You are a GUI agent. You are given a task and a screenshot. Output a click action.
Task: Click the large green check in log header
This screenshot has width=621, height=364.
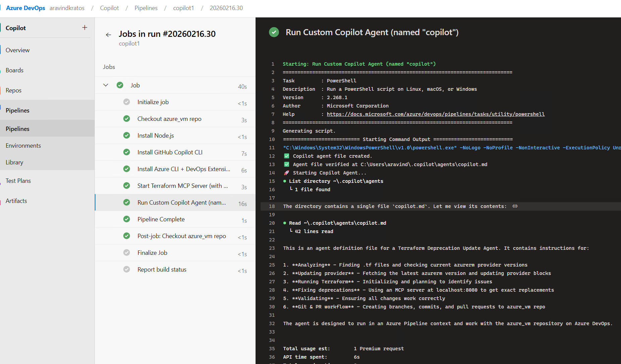tap(274, 32)
